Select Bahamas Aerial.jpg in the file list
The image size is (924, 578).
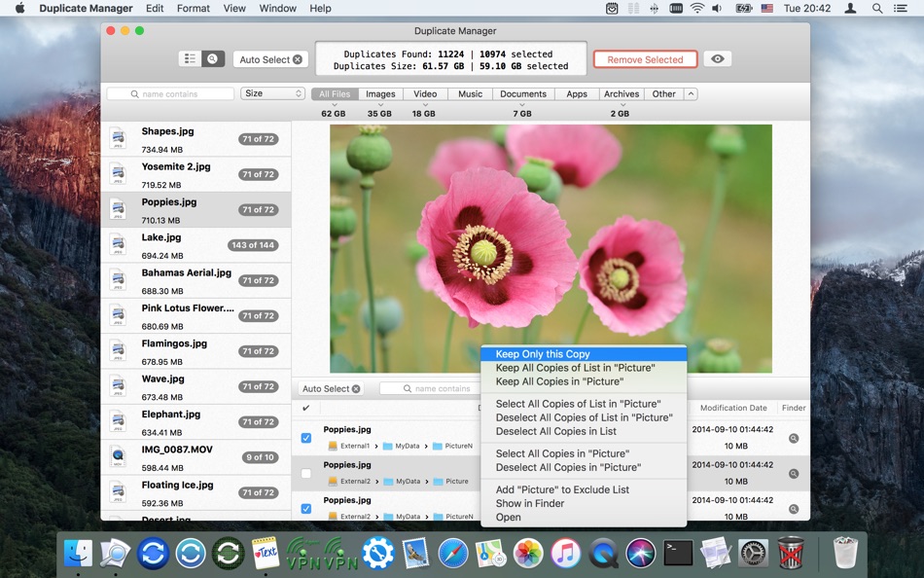pyautogui.click(x=196, y=281)
